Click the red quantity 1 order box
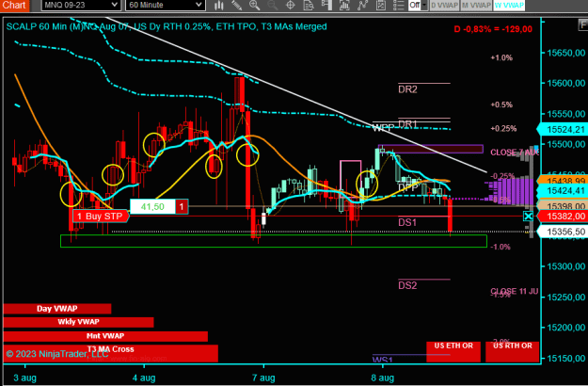 (x=182, y=207)
